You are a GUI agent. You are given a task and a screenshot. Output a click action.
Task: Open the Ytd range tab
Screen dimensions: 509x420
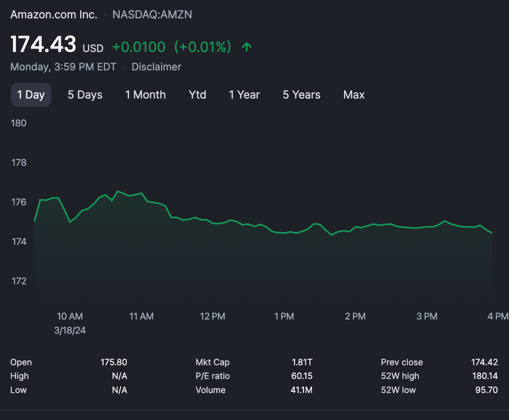[x=197, y=95]
